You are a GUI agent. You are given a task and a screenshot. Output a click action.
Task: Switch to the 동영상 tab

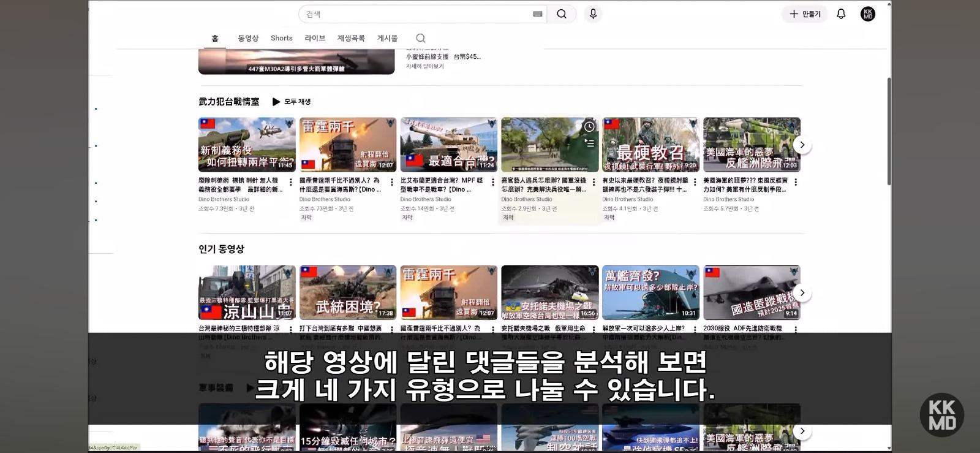pyautogui.click(x=248, y=38)
